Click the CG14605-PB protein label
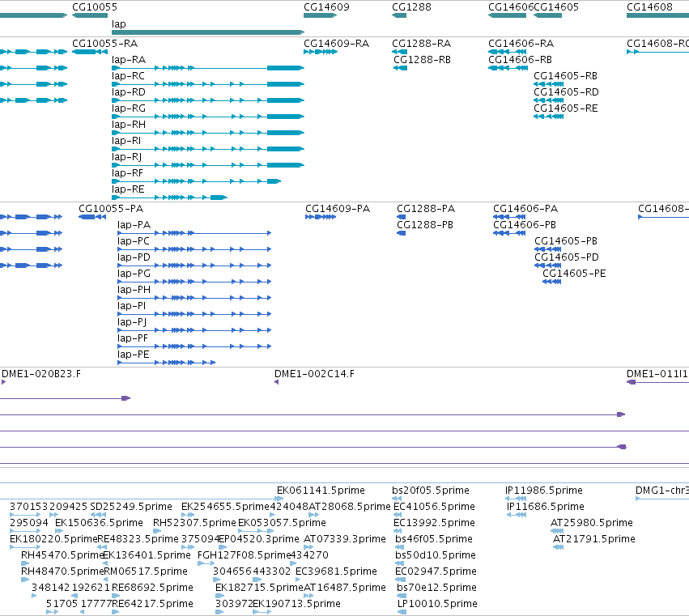The image size is (689, 616). (565, 241)
